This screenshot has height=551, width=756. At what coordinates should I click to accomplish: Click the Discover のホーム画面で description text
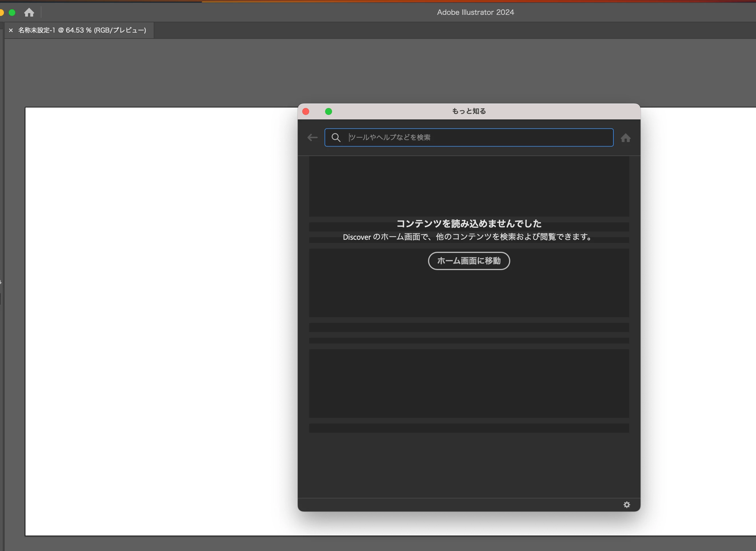[x=469, y=237]
